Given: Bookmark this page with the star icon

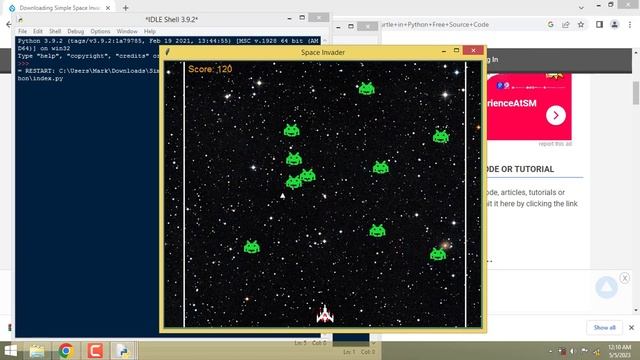Looking at the screenshot, I should [x=581, y=24].
